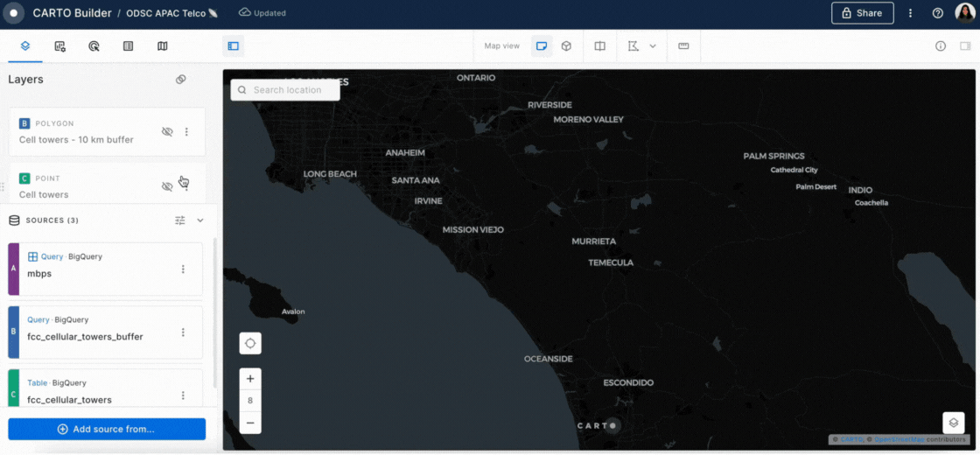Open the Layers tab icon
This screenshot has width=980, height=455.
point(25,45)
